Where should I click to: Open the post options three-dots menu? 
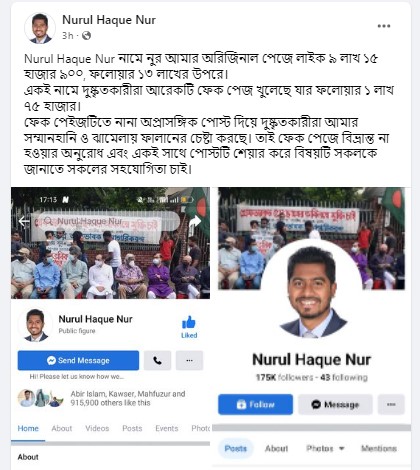384,26
